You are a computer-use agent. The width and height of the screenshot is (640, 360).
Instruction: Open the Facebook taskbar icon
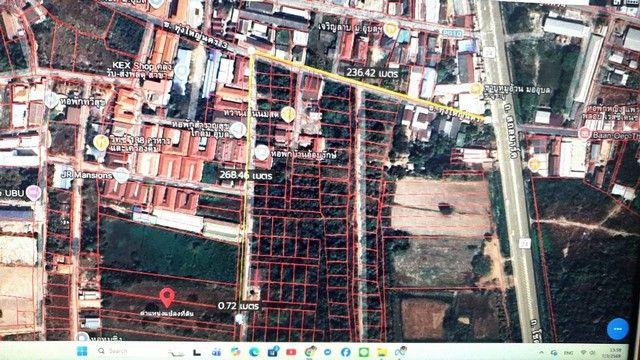coord(345,352)
